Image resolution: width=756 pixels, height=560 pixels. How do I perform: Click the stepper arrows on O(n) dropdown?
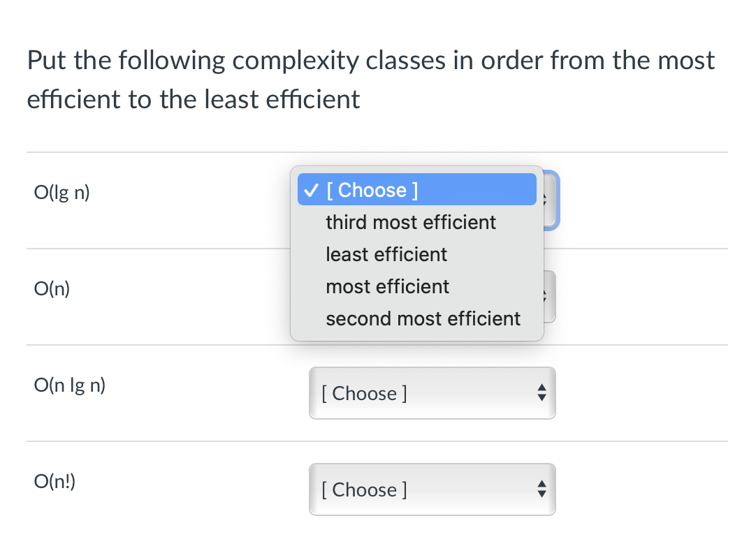(x=544, y=296)
